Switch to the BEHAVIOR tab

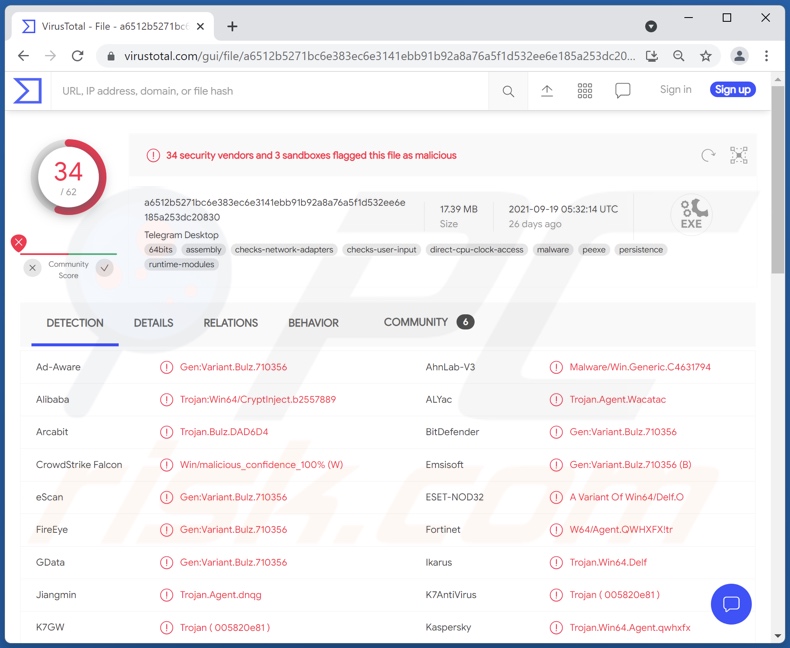coord(313,323)
